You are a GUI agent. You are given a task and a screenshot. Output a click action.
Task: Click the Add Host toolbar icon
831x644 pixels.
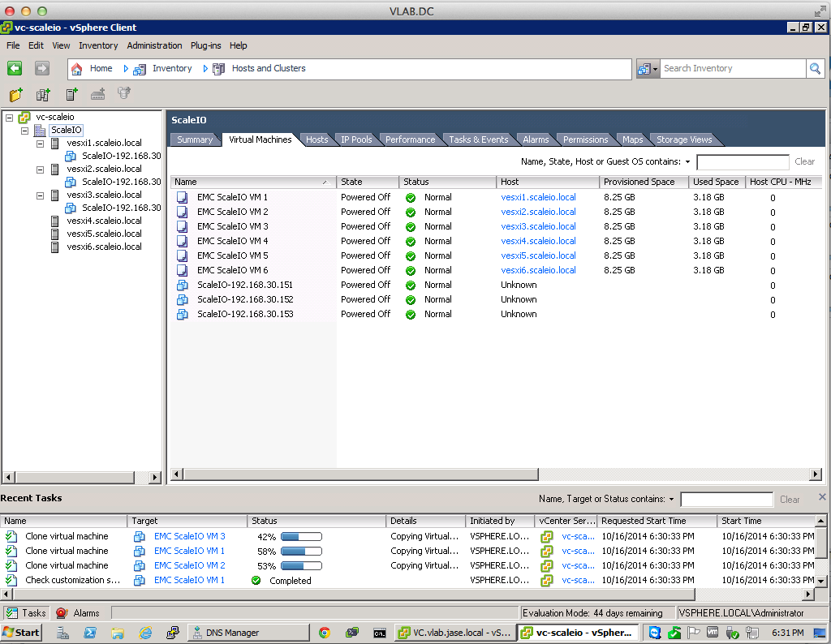tap(71, 95)
